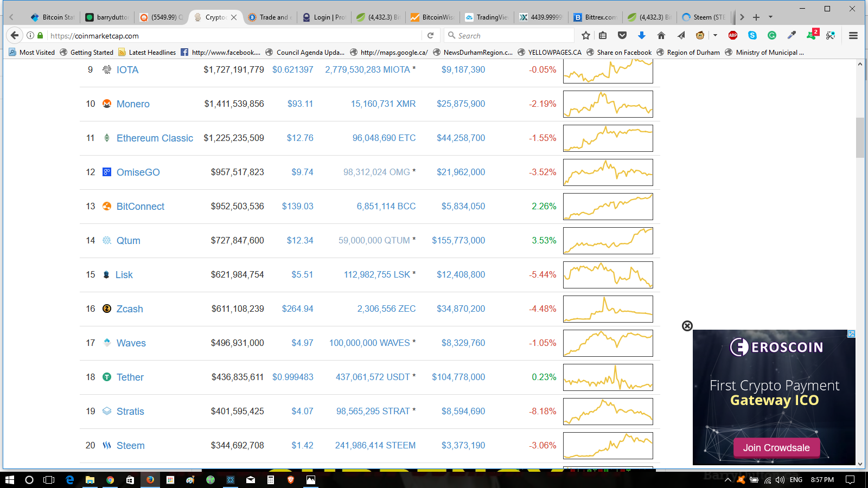Open Latest Headlines bookmark feed

click(x=147, y=52)
